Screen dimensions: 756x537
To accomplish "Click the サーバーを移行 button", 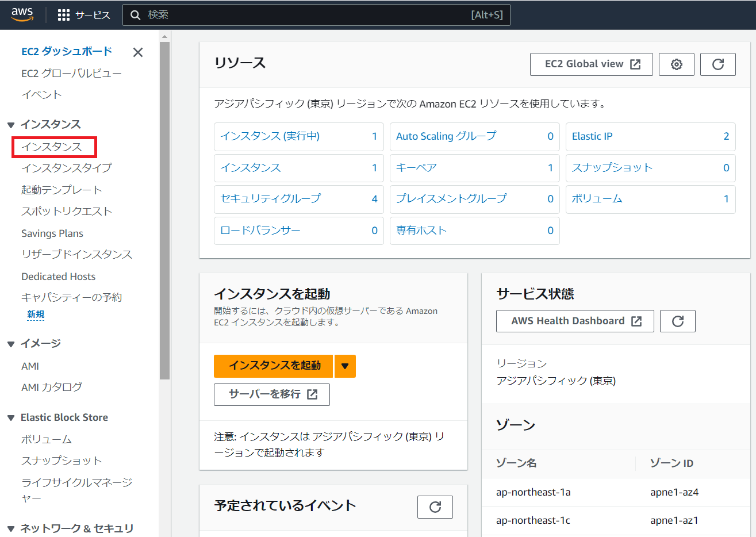I will tap(271, 394).
